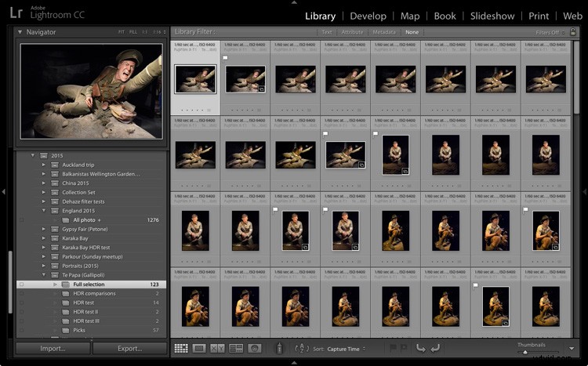
Task: Select the Parkour (Sunday meetup) collection set
Action: 93,257
